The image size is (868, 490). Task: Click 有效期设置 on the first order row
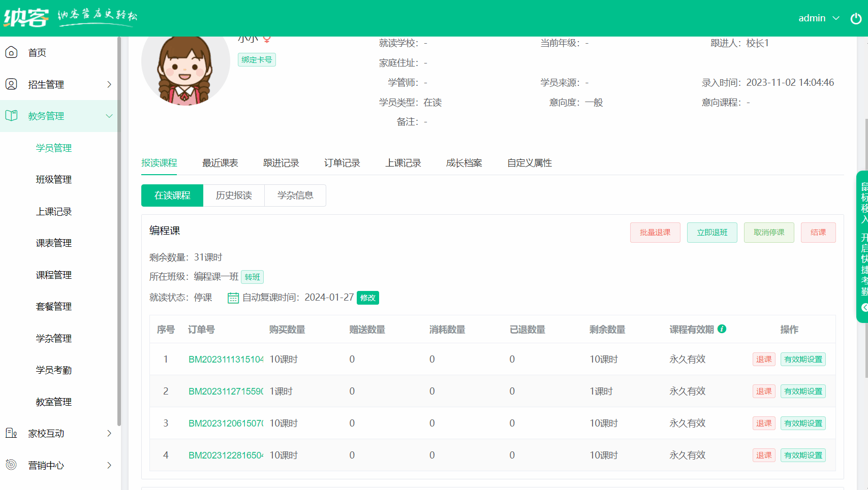point(803,359)
